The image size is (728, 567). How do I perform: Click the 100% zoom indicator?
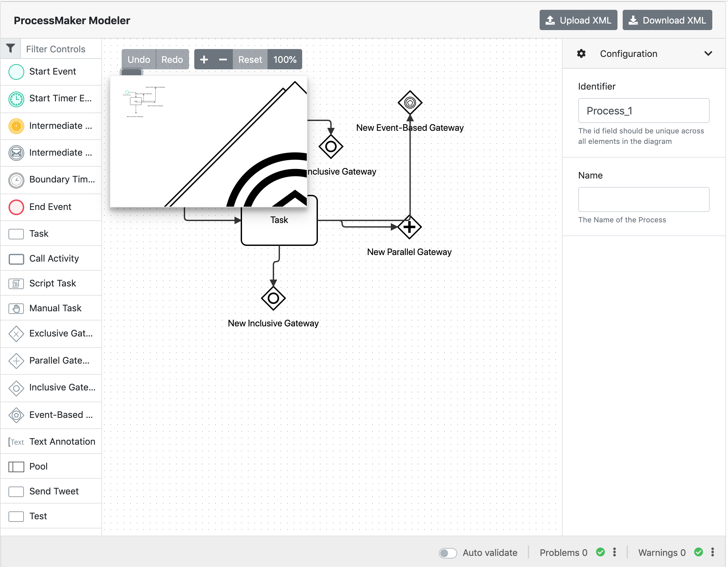pyautogui.click(x=285, y=59)
